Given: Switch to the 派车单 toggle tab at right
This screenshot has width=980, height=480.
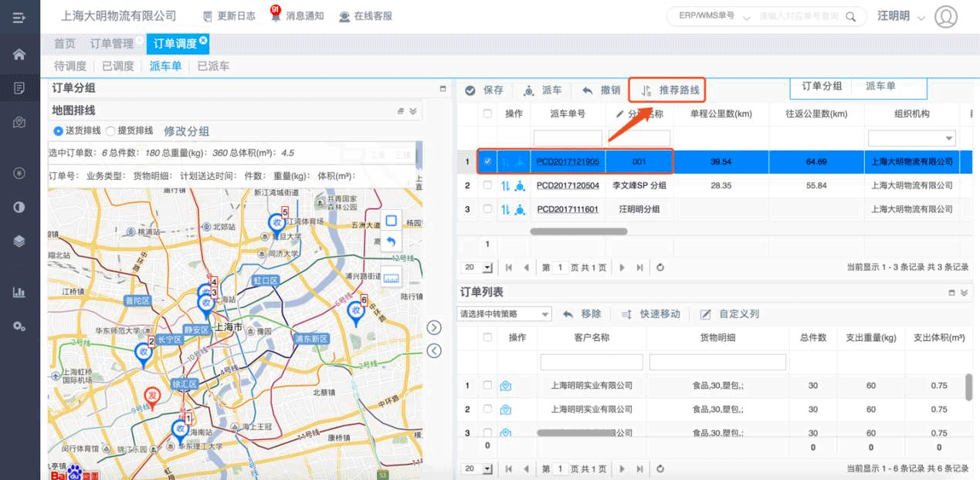Looking at the screenshot, I should pos(880,86).
